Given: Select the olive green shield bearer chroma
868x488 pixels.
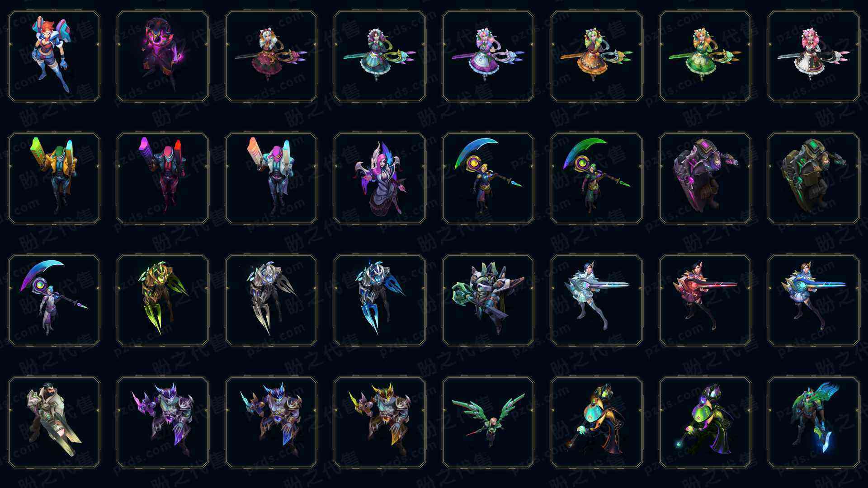Looking at the screenshot, I should [814, 178].
